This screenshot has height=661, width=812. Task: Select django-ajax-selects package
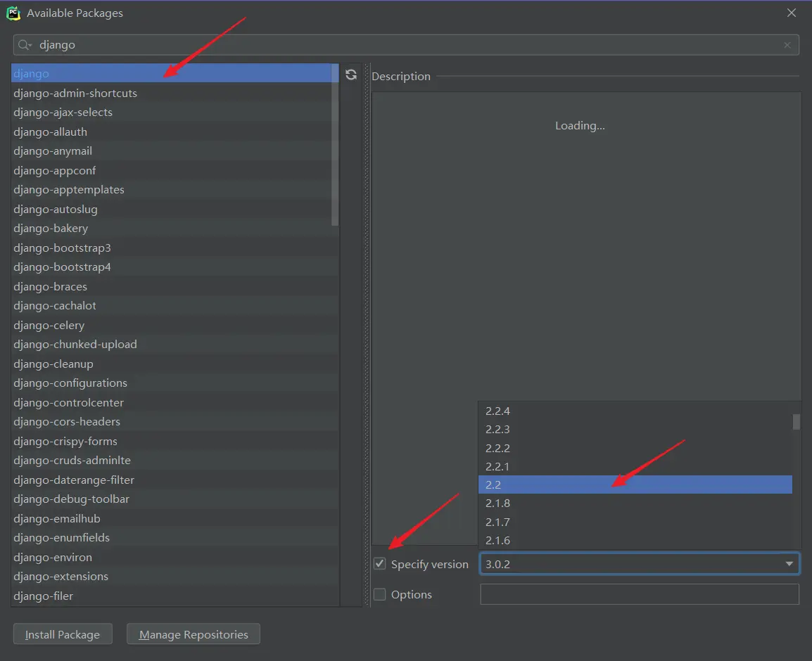pos(175,113)
